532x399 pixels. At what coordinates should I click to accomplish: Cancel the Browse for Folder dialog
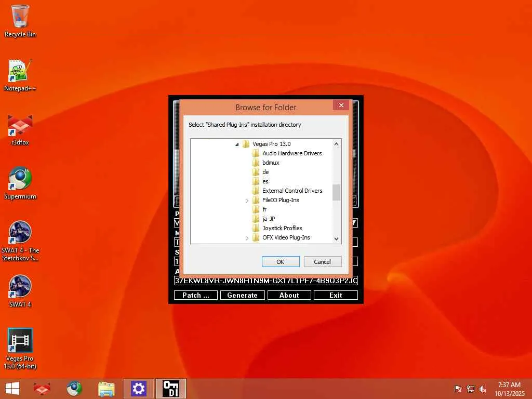click(322, 262)
